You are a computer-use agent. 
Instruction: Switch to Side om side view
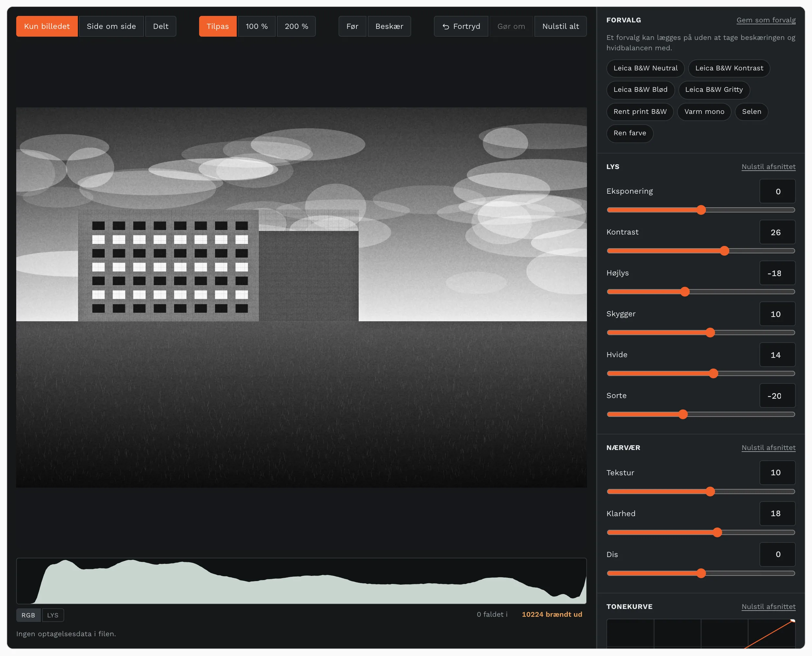click(111, 26)
